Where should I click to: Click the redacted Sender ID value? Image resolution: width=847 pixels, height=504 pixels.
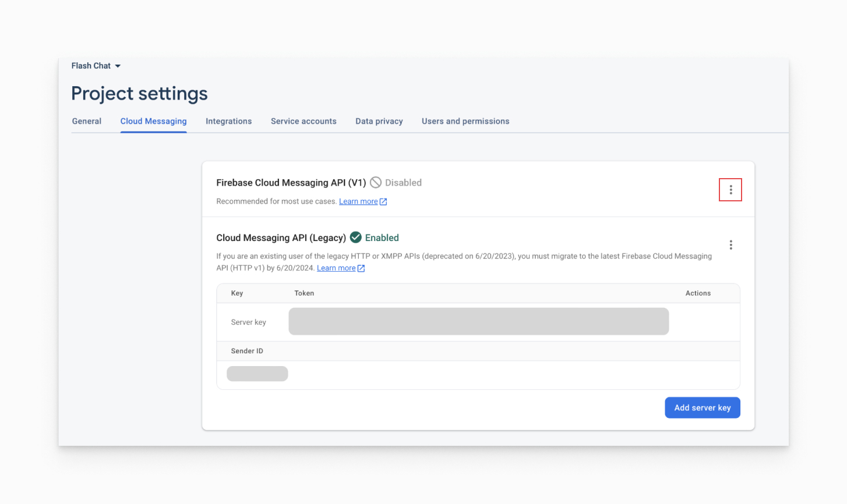[x=257, y=374]
